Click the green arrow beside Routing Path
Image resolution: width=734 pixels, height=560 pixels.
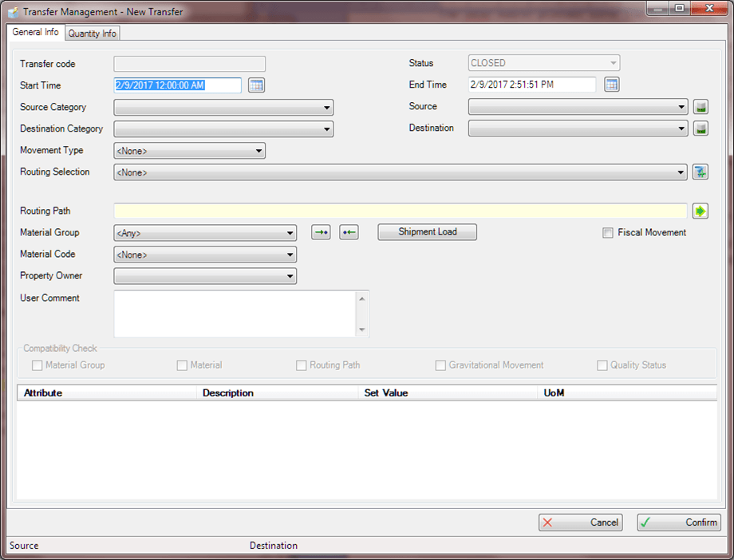700,211
